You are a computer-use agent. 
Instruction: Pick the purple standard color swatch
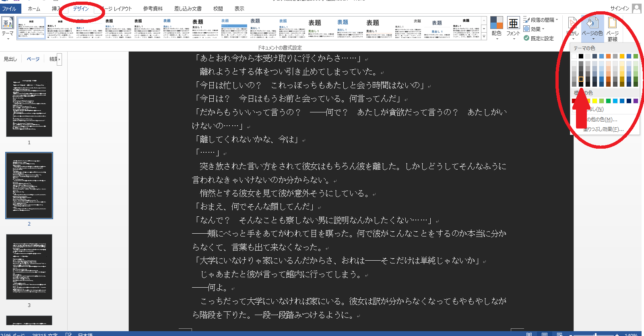(x=636, y=101)
